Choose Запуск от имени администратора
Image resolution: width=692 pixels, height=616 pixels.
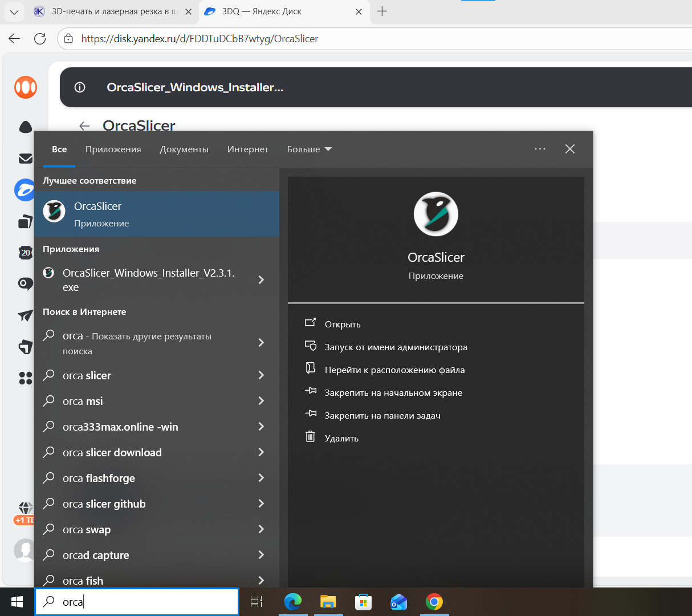pos(396,347)
